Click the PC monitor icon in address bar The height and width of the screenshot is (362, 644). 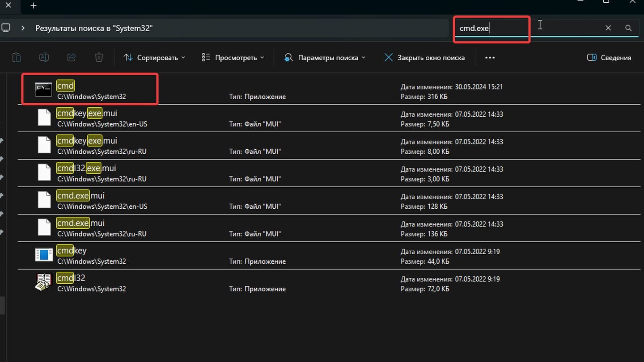point(6,28)
